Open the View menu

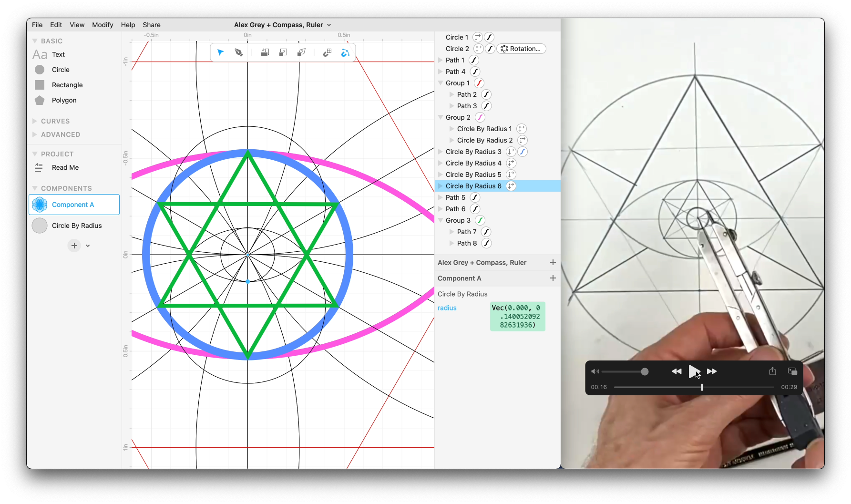77,25
